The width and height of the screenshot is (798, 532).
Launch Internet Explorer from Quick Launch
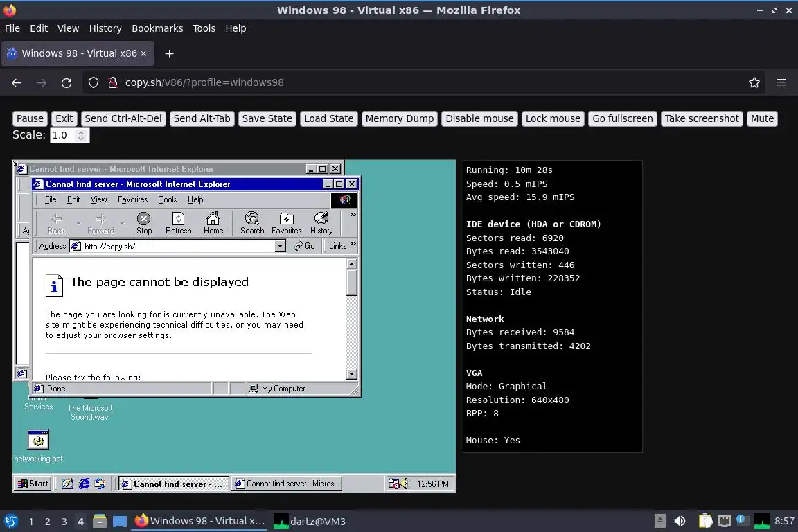84,484
